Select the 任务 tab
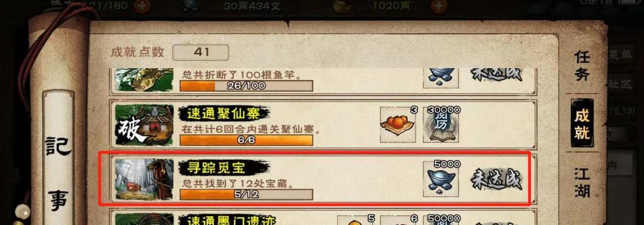The width and height of the screenshot is (644, 225). (582, 66)
